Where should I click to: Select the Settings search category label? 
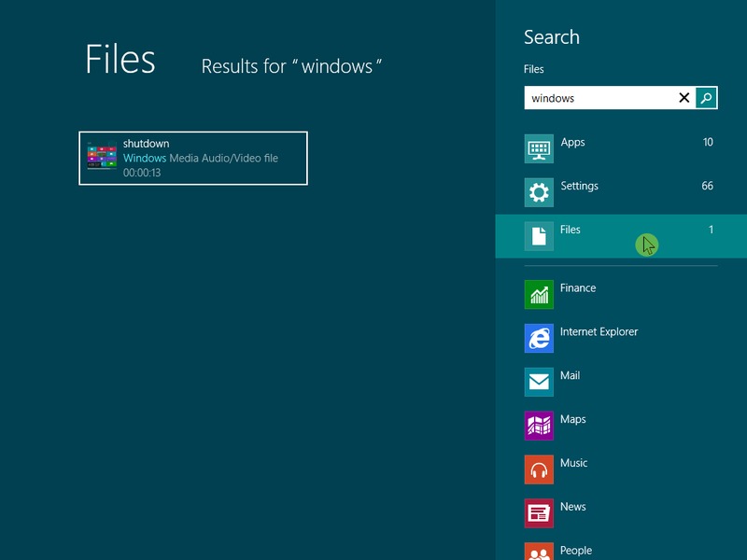[579, 186]
